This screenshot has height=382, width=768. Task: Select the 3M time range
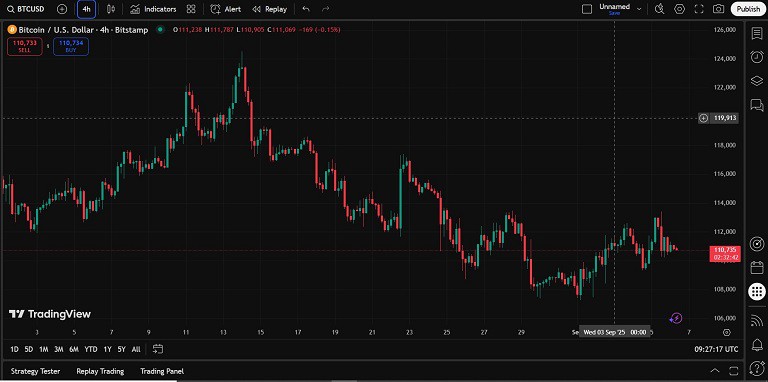(x=59, y=349)
